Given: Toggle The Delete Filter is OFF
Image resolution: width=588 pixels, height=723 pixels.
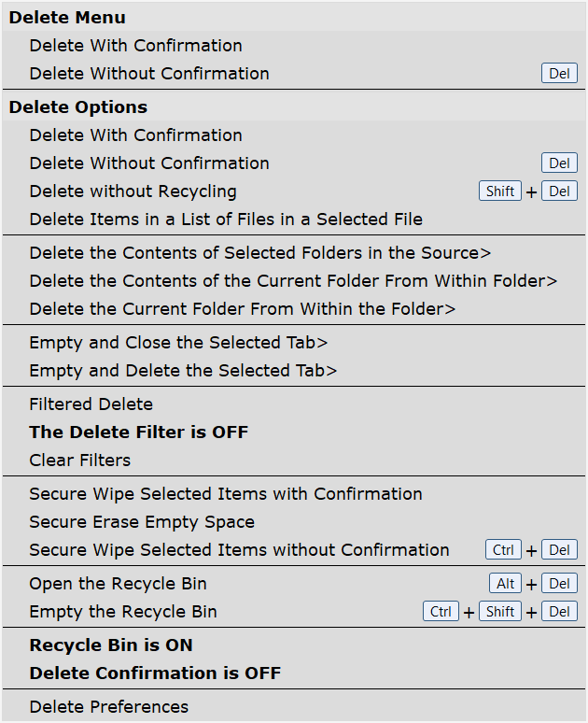Looking at the screenshot, I should [138, 432].
